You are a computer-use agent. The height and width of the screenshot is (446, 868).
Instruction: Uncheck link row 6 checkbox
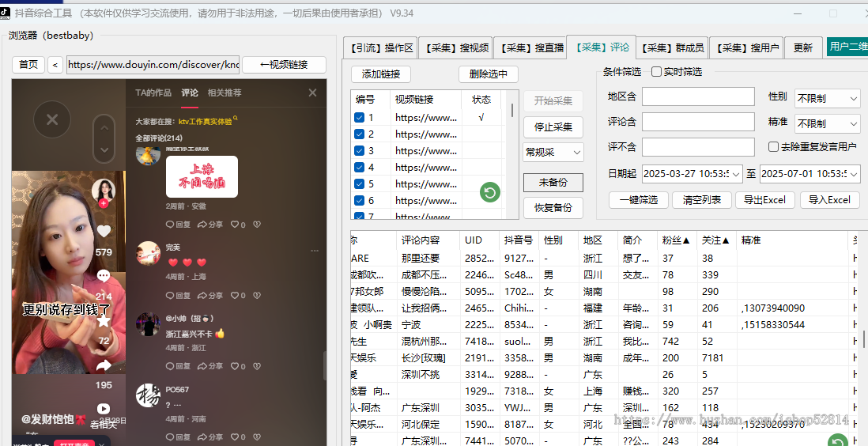(x=359, y=201)
